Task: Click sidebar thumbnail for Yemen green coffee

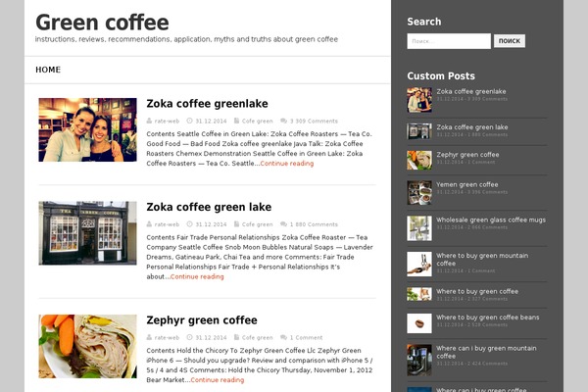Action: click(419, 193)
